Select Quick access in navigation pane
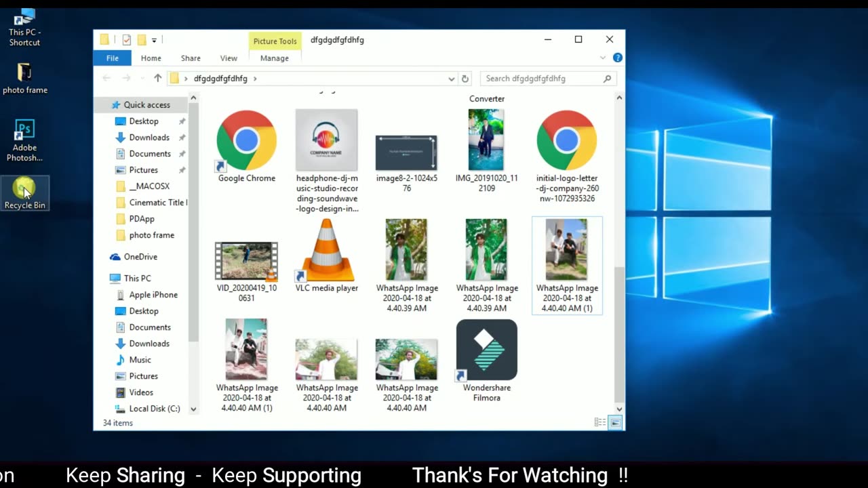Viewport: 868px width, 488px height. point(141,105)
